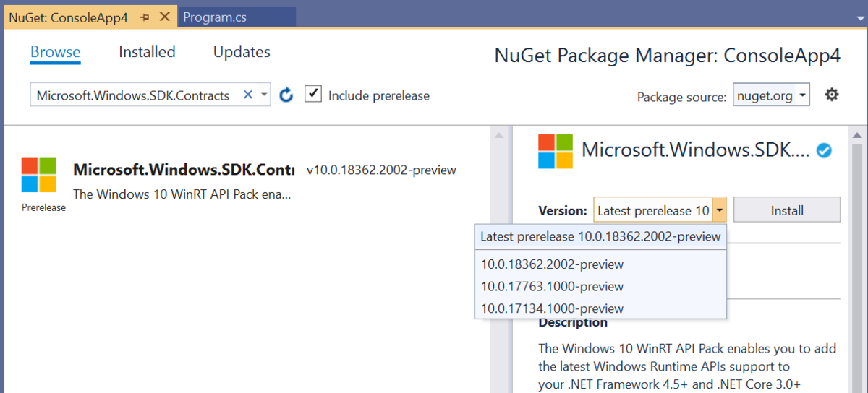Open the Browse tab
The width and height of the screenshot is (868, 393).
pos(56,52)
